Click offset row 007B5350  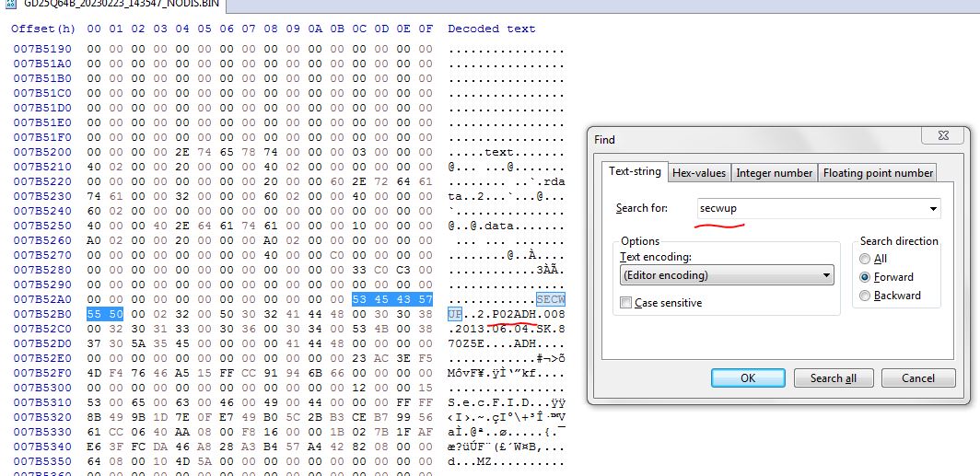point(42,461)
